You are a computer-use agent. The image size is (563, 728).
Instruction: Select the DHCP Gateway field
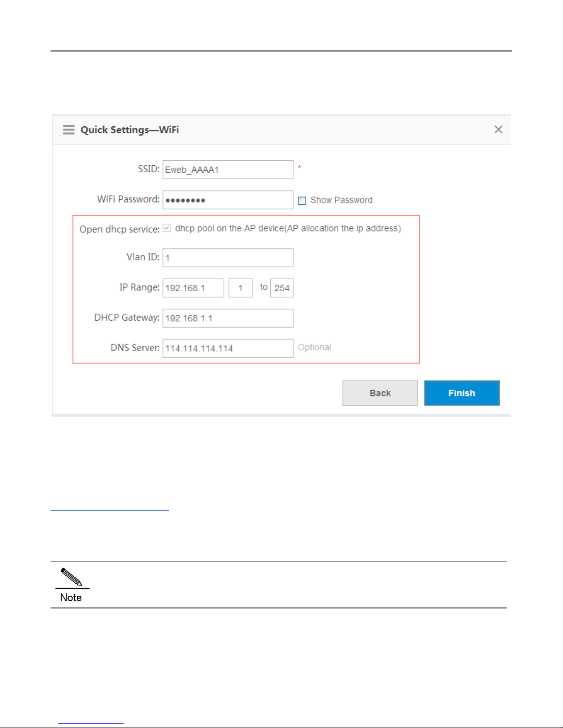(228, 318)
